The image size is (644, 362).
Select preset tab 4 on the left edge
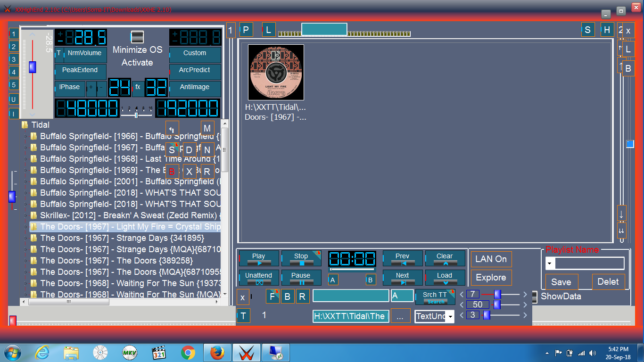point(14,72)
